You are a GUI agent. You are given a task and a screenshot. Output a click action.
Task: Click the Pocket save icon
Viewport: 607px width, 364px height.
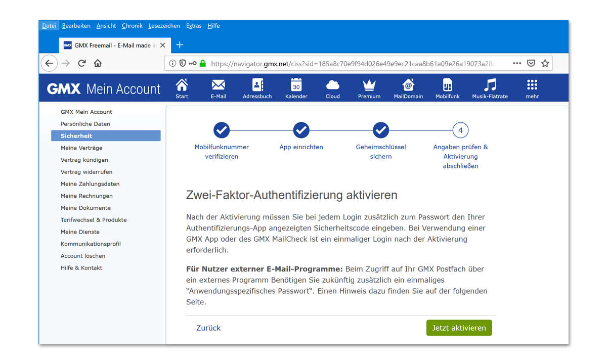point(531,63)
